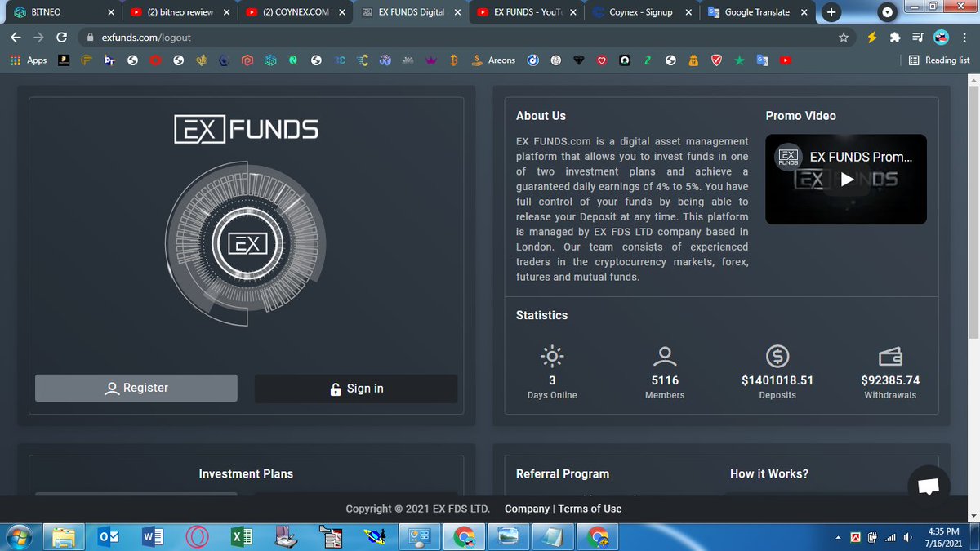The image size is (980, 551).
Task: Click the page scrollbar down arrow
Action: tap(973, 515)
